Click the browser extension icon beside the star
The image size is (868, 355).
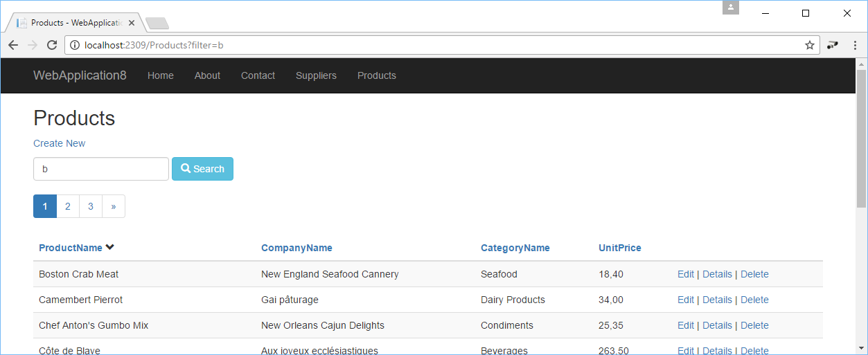pos(832,45)
